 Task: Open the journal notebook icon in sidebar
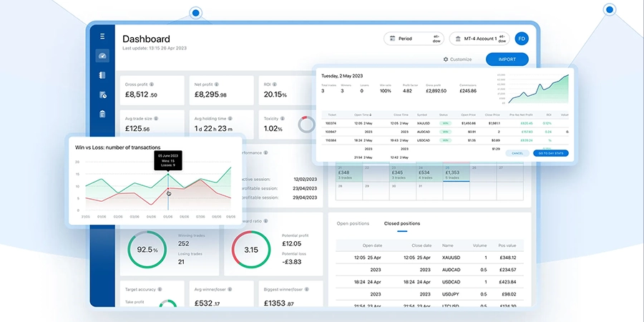click(102, 75)
